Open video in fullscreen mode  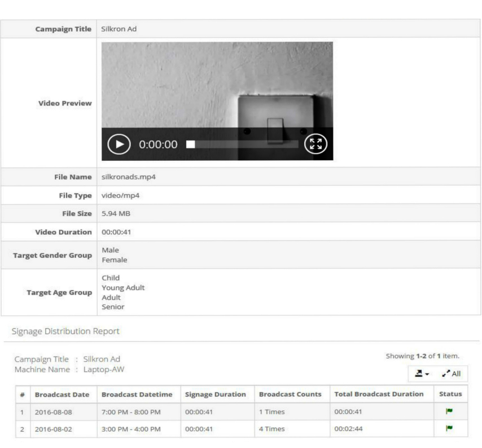tap(316, 144)
